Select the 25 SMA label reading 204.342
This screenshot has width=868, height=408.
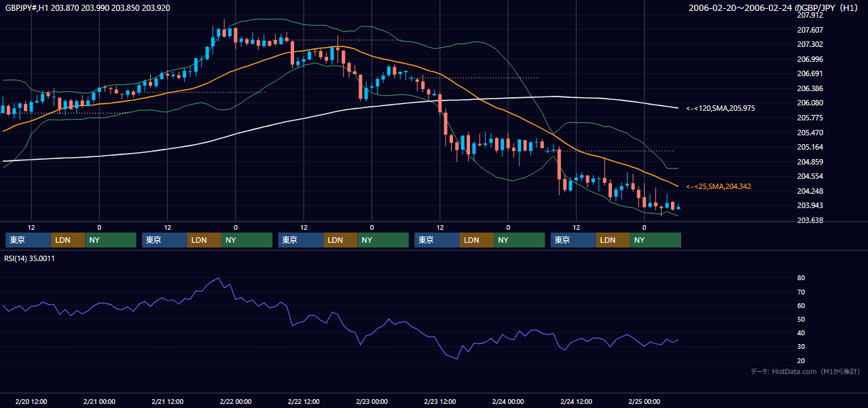[x=719, y=186]
